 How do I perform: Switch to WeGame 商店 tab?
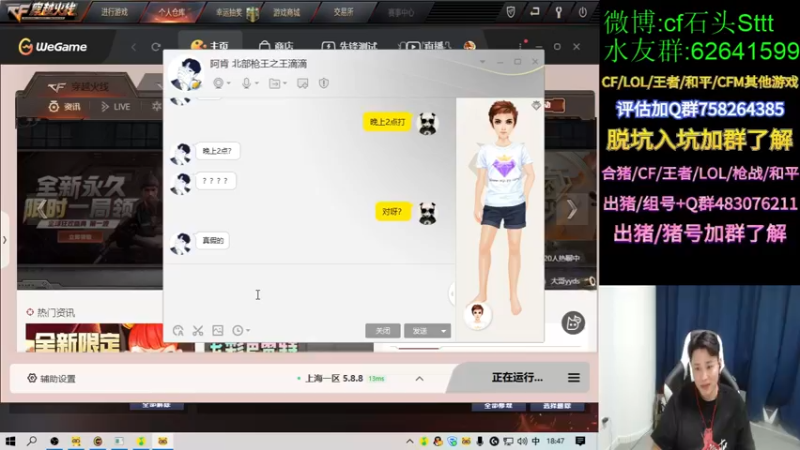276,46
